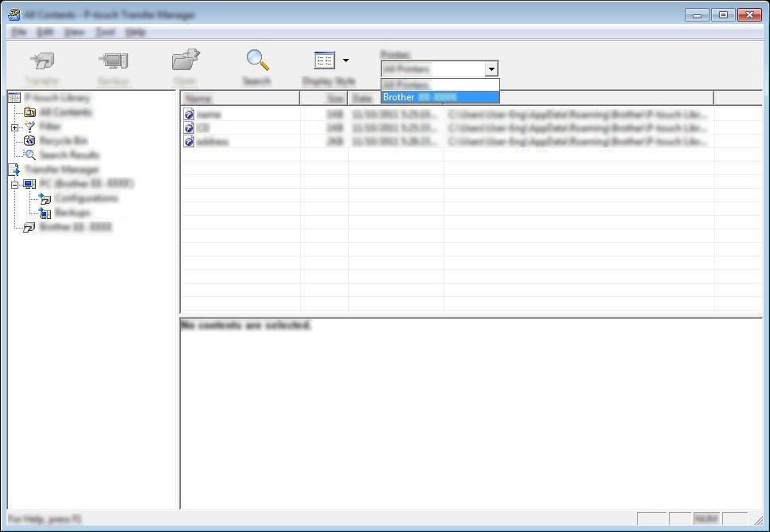This screenshot has width=770, height=532.
Task: Click the Search magnifier icon
Action: click(x=257, y=61)
